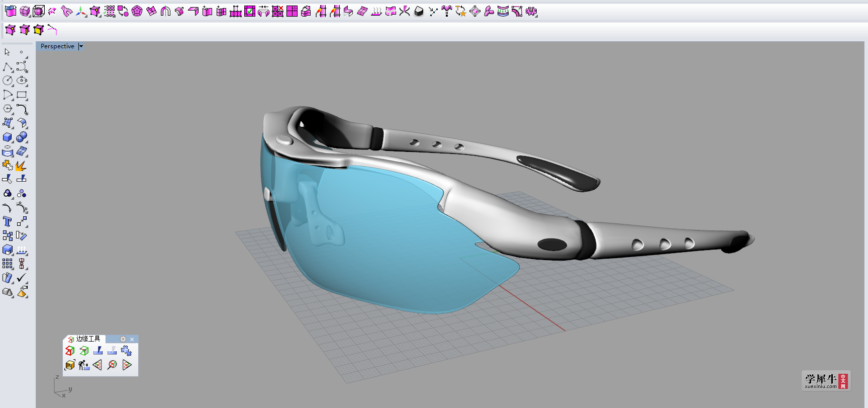Click the Zoom naked edge magnifier icon
868x408 pixels.
pyautogui.click(x=112, y=365)
